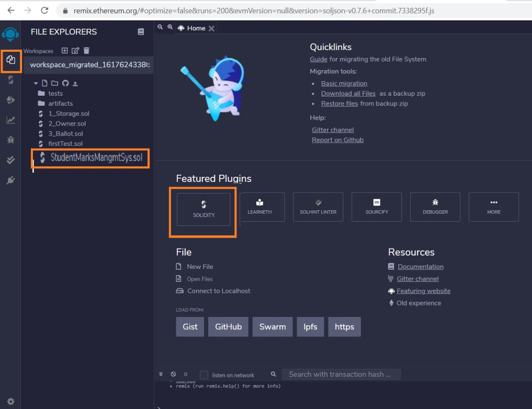
Task: Zoom out editor with magnifier minus icon
Action: 160,27
